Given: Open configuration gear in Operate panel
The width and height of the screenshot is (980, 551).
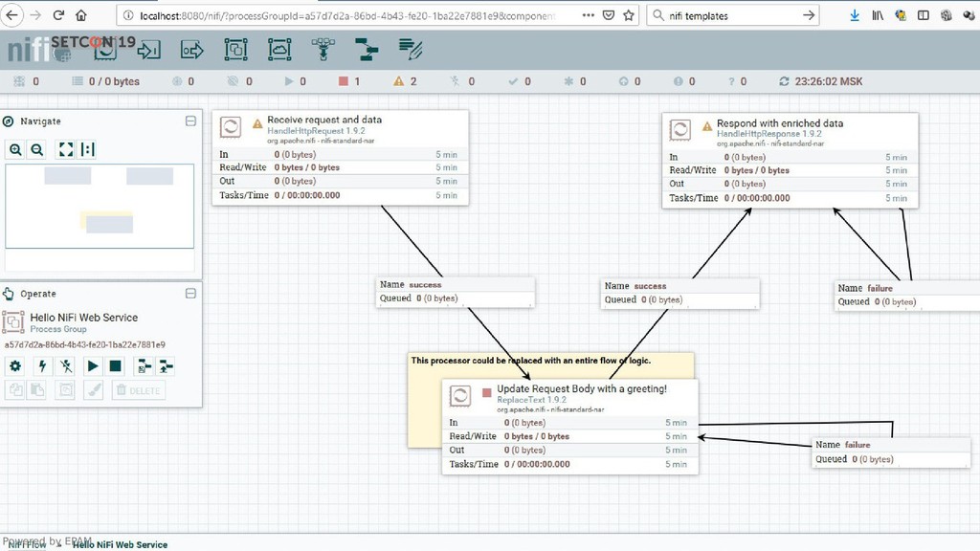Looking at the screenshot, I should [15, 365].
